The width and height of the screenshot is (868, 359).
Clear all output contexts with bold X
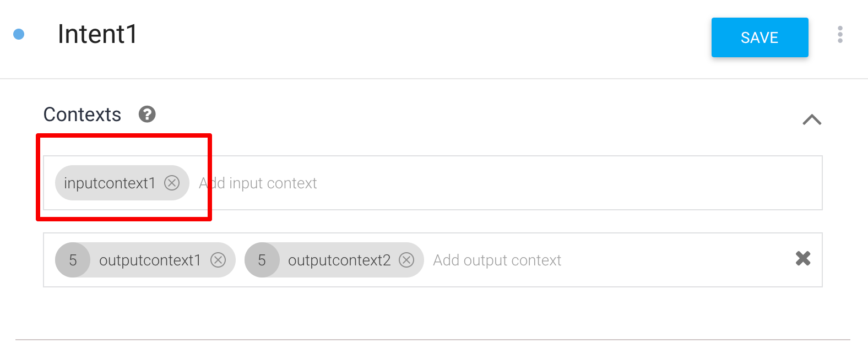pyautogui.click(x=803, y=258)
